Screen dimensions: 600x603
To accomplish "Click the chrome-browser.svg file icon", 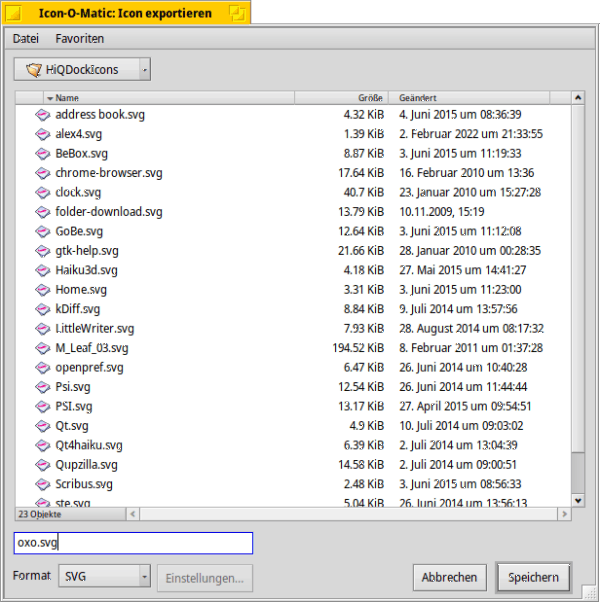I will [x=42, y=173].
